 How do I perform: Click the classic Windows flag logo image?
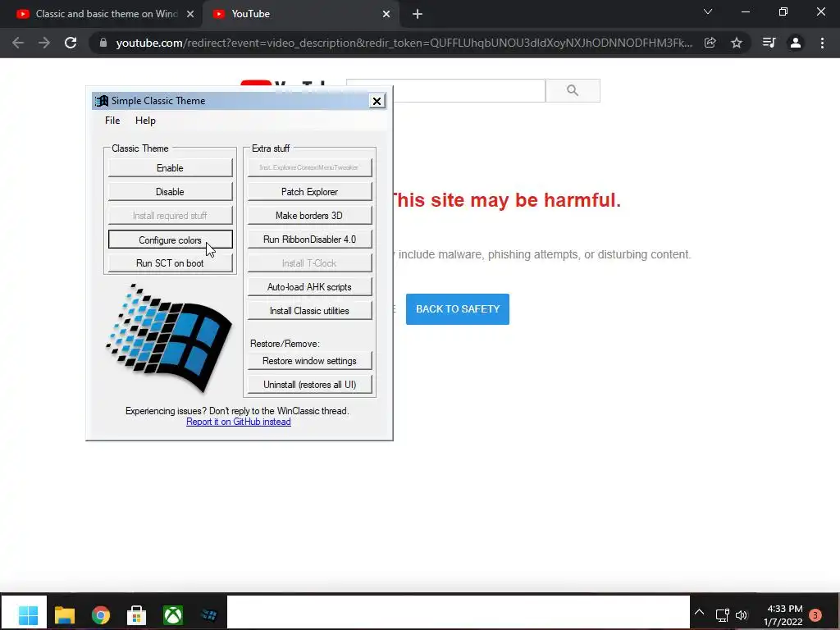pyautogui.click(x=169, y=338)
